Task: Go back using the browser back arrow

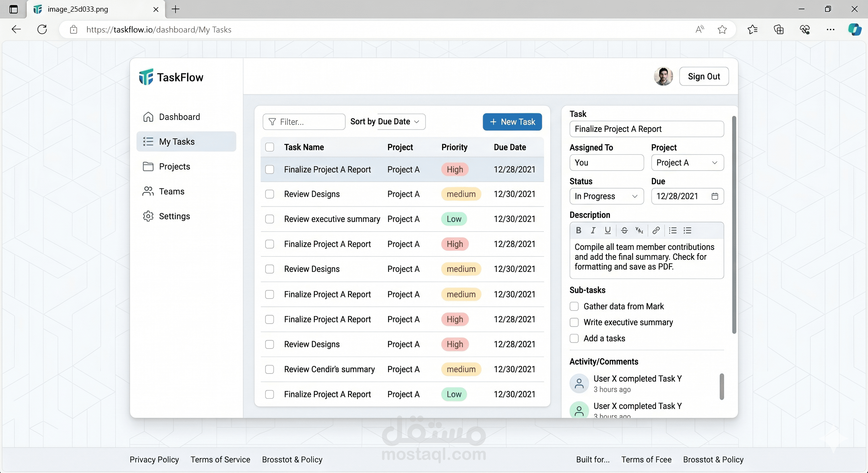Action: pos(16,30)
